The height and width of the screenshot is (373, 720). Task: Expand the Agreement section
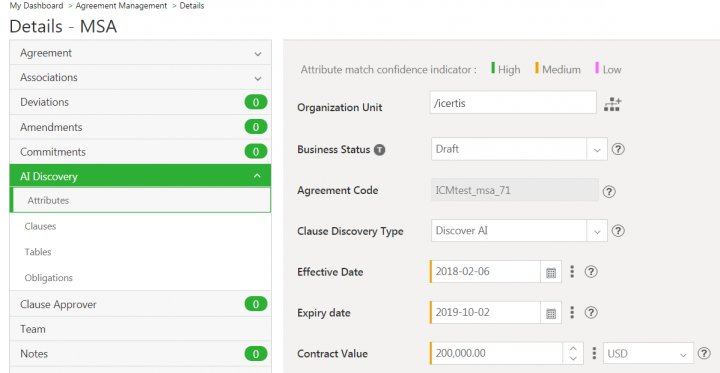pos(141,53)
